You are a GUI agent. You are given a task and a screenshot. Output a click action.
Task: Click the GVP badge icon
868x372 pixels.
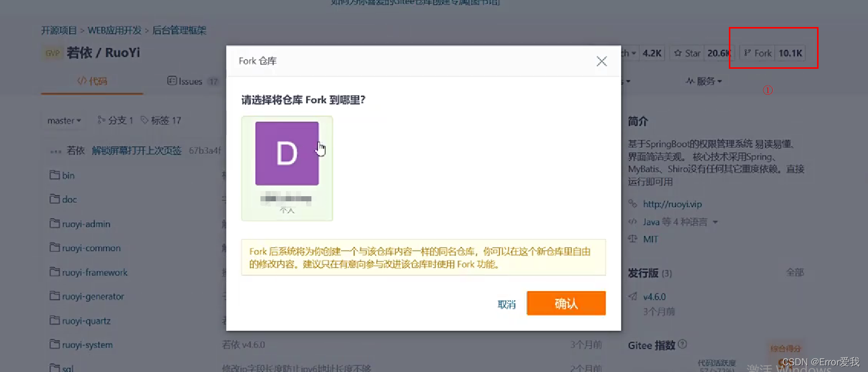tap(52, 53)
